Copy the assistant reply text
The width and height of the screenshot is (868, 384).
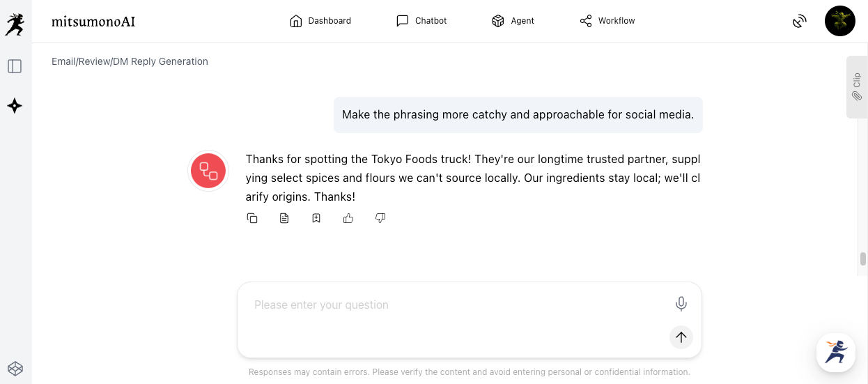tap(252, 218)
